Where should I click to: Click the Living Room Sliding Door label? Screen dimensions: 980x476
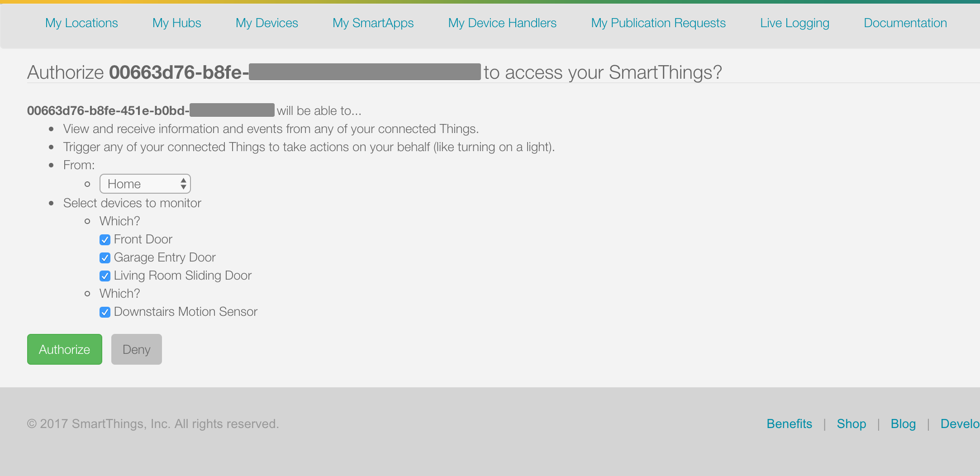click(183, 276)
